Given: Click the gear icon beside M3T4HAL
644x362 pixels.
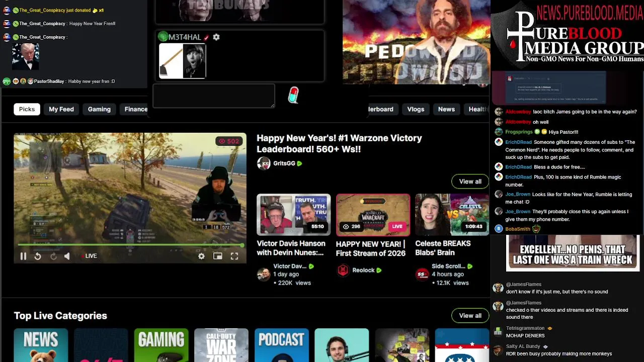Looking at the screenshot, I should pos(216,37).
